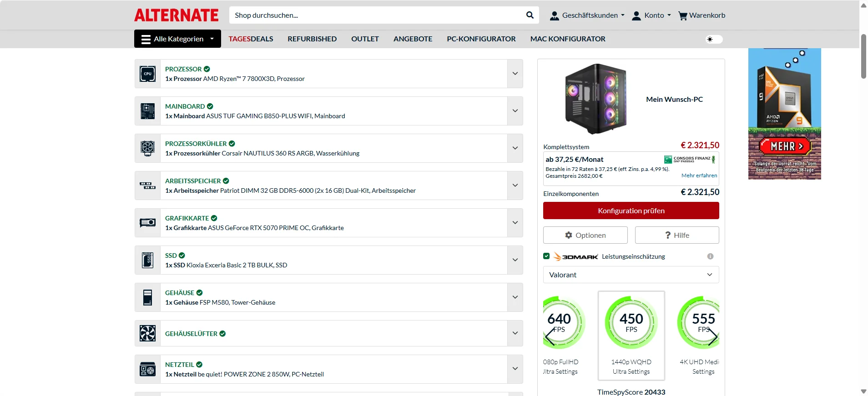The image size is (868, 396).
Task: Open the Valorant game dropdown
Action: [631, 275]
